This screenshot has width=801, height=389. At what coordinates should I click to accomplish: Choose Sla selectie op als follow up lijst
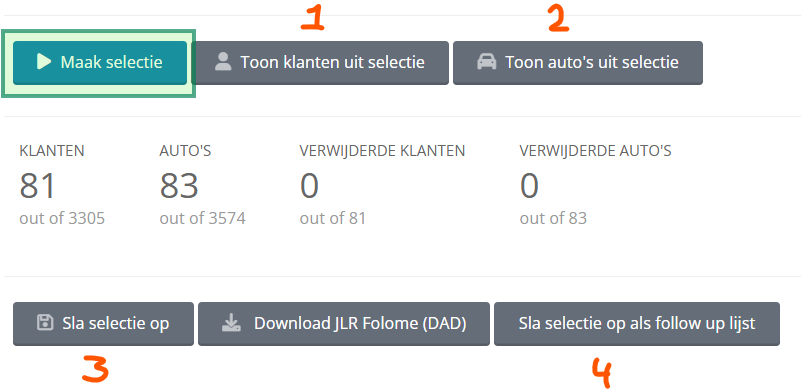pyautogui.click(x=637, y=324)
